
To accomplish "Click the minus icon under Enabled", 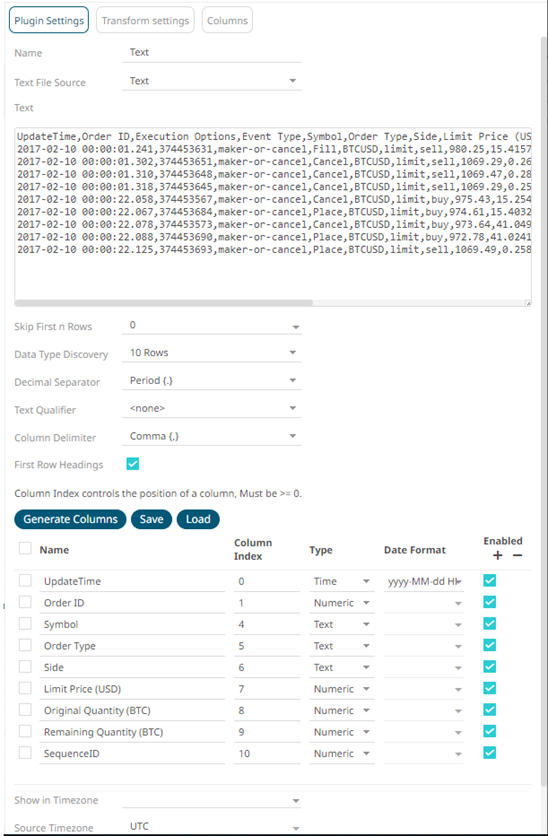I will (517, 556).
